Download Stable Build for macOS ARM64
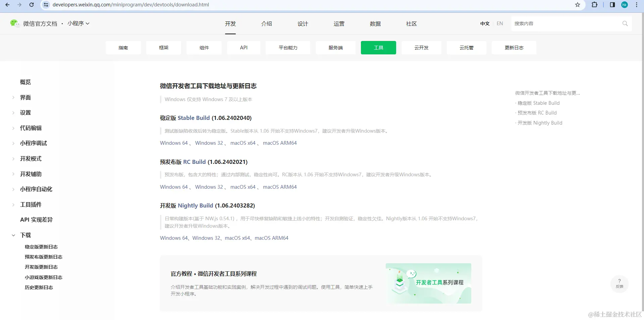Image resolution: width=644 pixels, height=320 pixels. pos(280,143)
